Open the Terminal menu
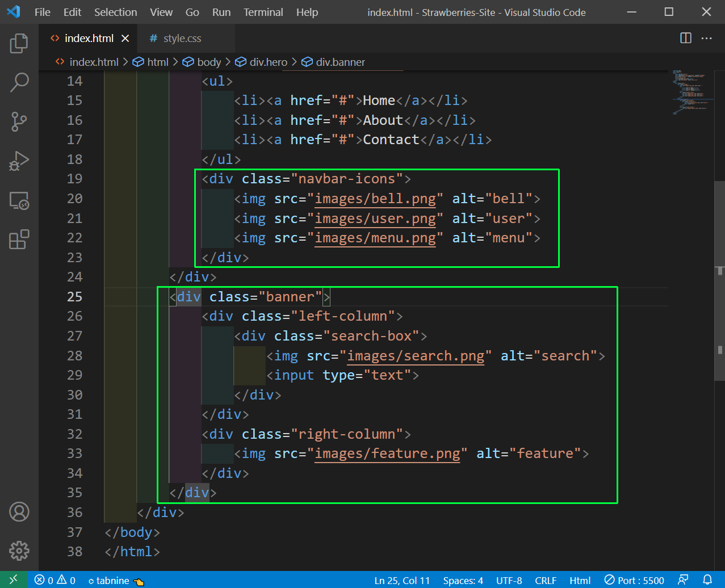The height and width of the screenshot is (588, 725). coord(263,12)
